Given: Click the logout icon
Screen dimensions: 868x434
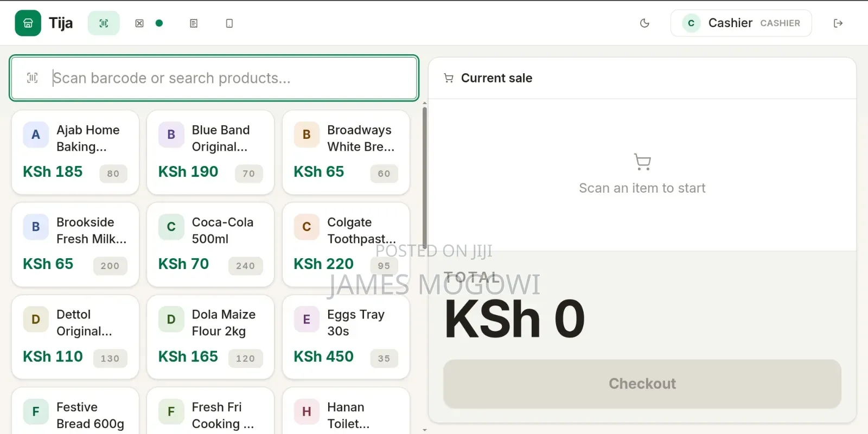Looking at the screenshot, I should pos(838,23).
